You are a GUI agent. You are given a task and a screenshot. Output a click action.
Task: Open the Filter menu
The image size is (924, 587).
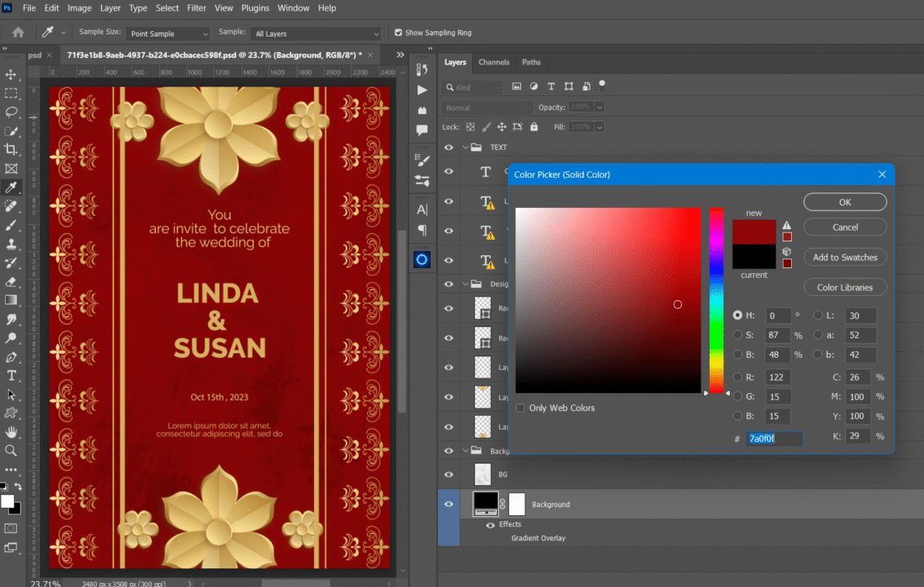pyautogui.click(x=197, y=8)
